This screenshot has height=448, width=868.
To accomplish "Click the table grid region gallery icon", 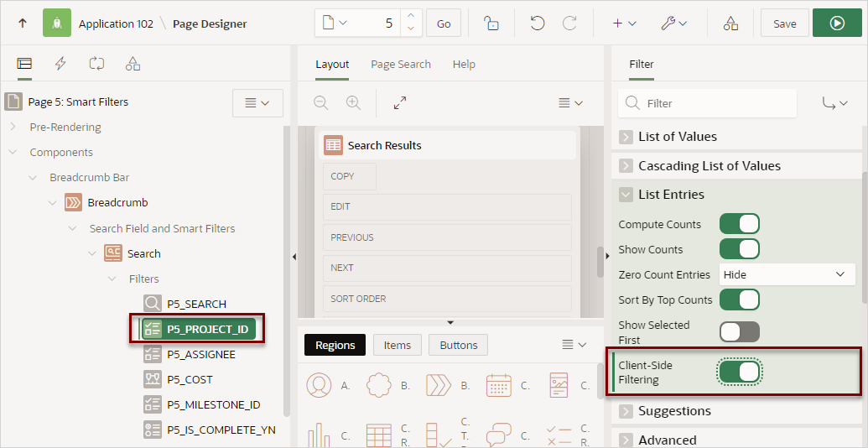I will 378,435.
